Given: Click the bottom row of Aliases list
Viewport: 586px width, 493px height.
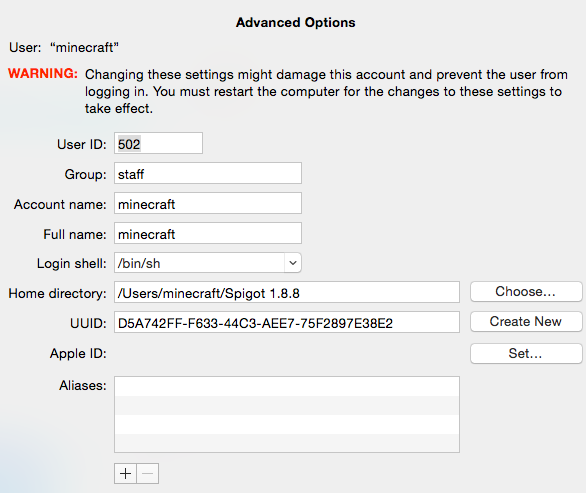Looking at the screenshot, I should tap(287, 443).
